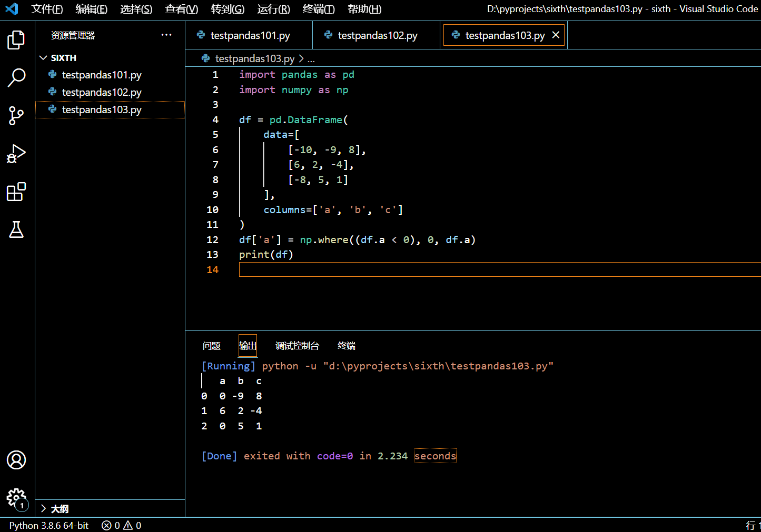The width and height of the screenshot is (761, 532).
Task: Click Python icon on testpandas102.py tab
Action: 328,35
